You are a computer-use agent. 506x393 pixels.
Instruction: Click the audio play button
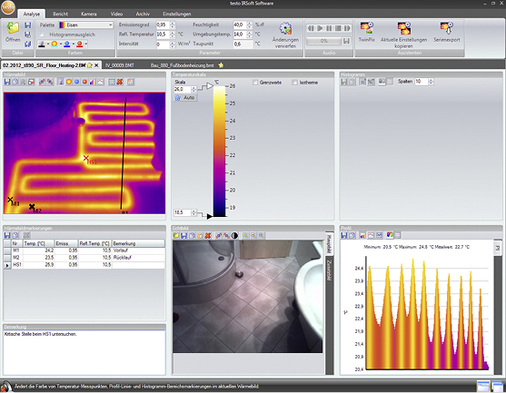pyautogui.click(x=320, y=28)
